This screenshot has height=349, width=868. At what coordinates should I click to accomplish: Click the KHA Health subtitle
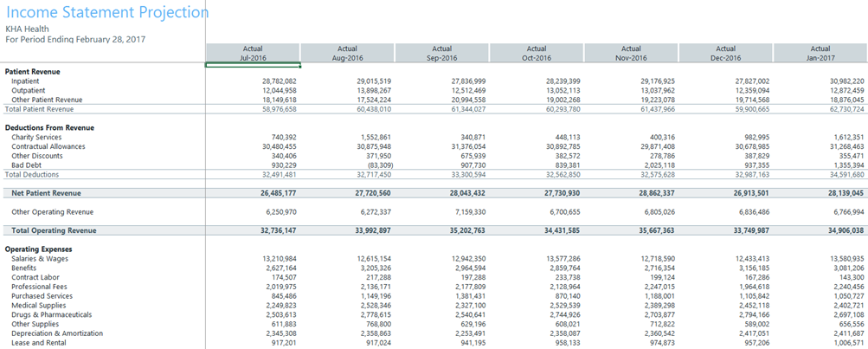[x=27, y=29]
